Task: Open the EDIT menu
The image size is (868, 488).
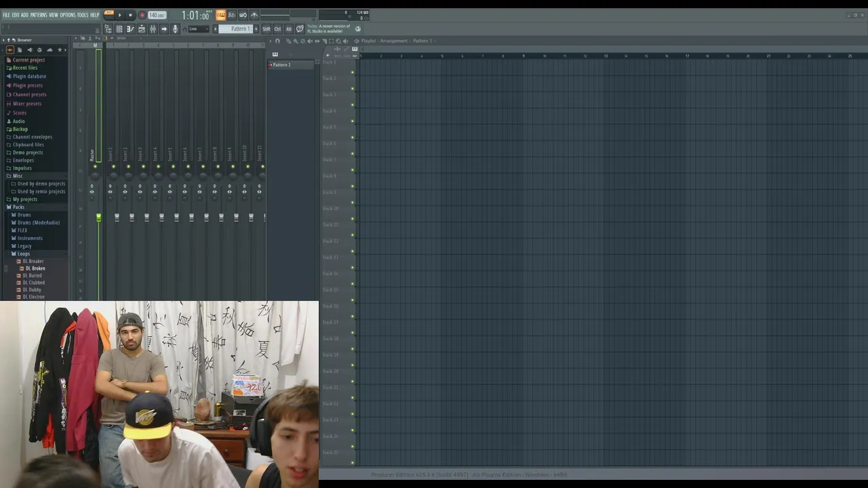Action: tap(16, 15)
